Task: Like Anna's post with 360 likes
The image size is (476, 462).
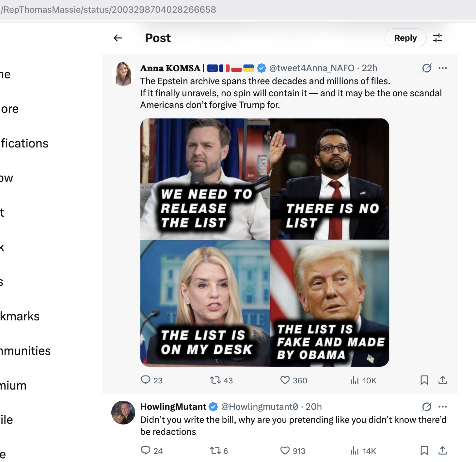Action: tap(294, 380)
